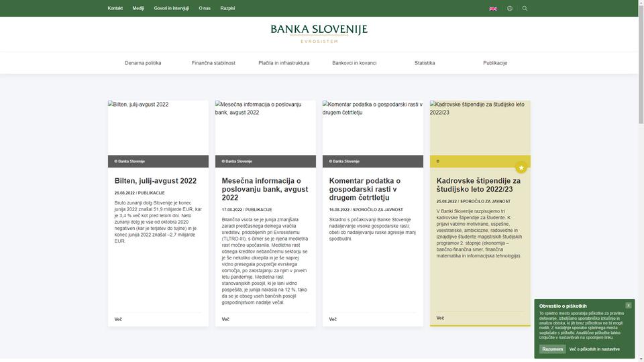Image resolution: width=644 pixels, height=362 pixels.
Task: Click the star badge on Kadrovske štipendije card
Action: click(521, 168)
